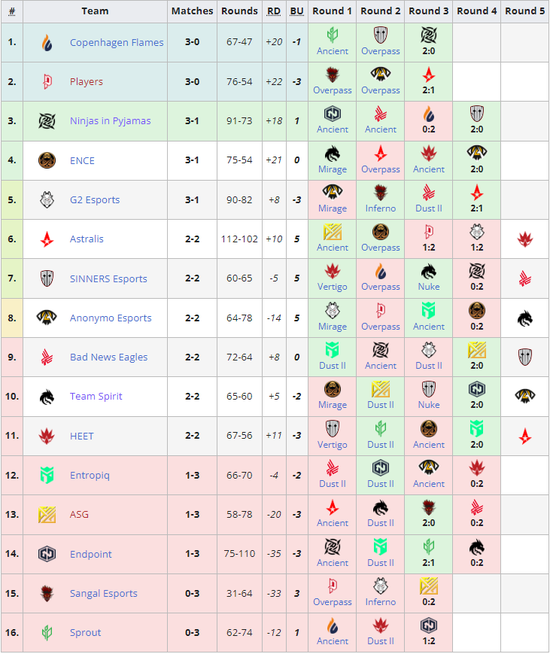Click the # rank column header

tap(12, 11)
